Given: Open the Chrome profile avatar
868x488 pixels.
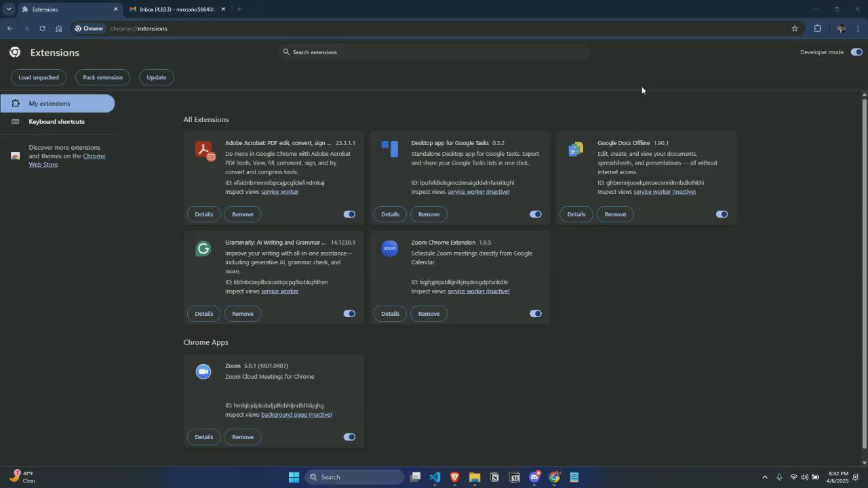Looking at the screenshot, I should [841, 28].
